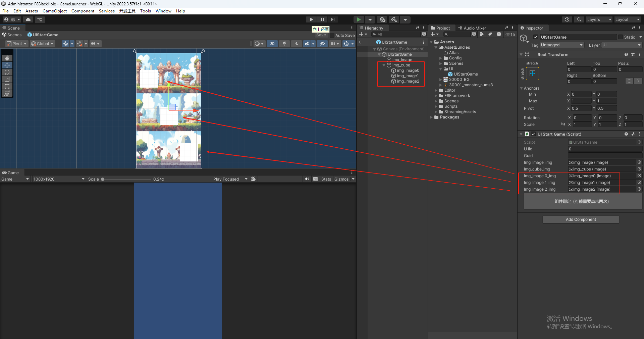
Task: Select the Rect Transform tool
Action: point(7,86)
